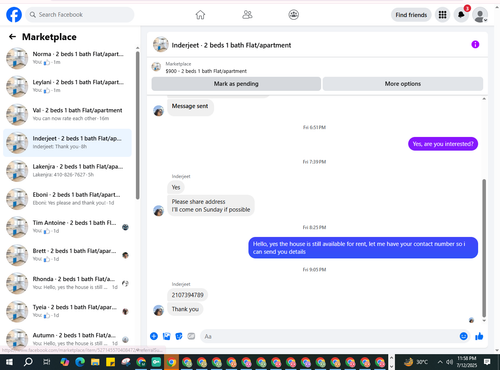This screenshot has width=500, height=370.
Task: Click the chat scrollbar down arrow
Action: 484,321
